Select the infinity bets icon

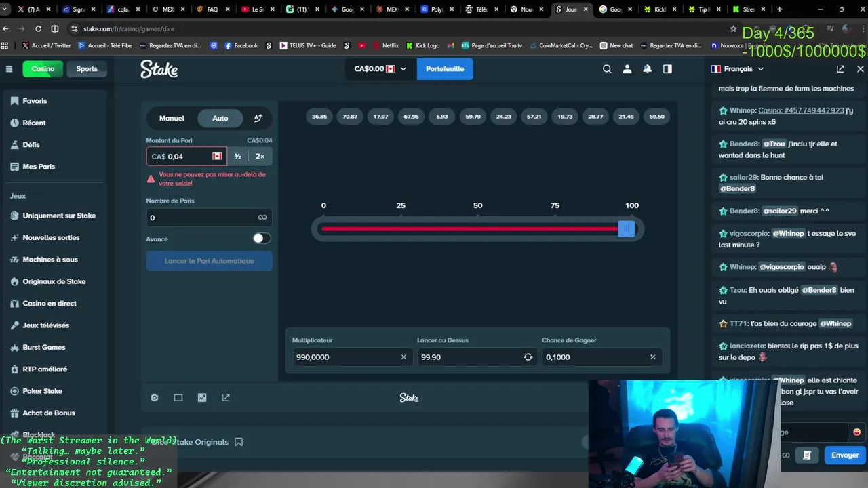(x=262, y=218)
